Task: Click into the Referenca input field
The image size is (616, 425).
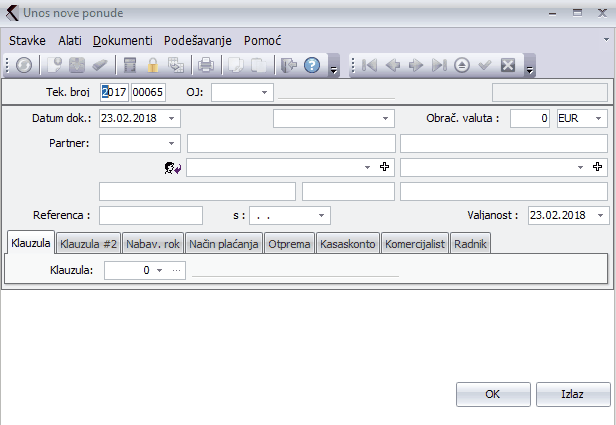Action: pos(150,215)
